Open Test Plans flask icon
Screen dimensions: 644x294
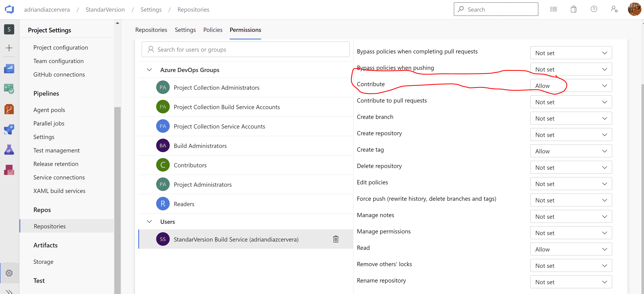(9, 150)
